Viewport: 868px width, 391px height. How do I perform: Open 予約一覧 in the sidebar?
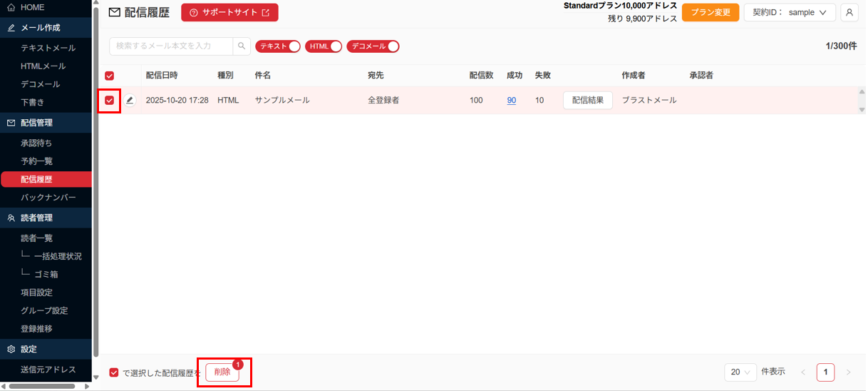(36, 161)
